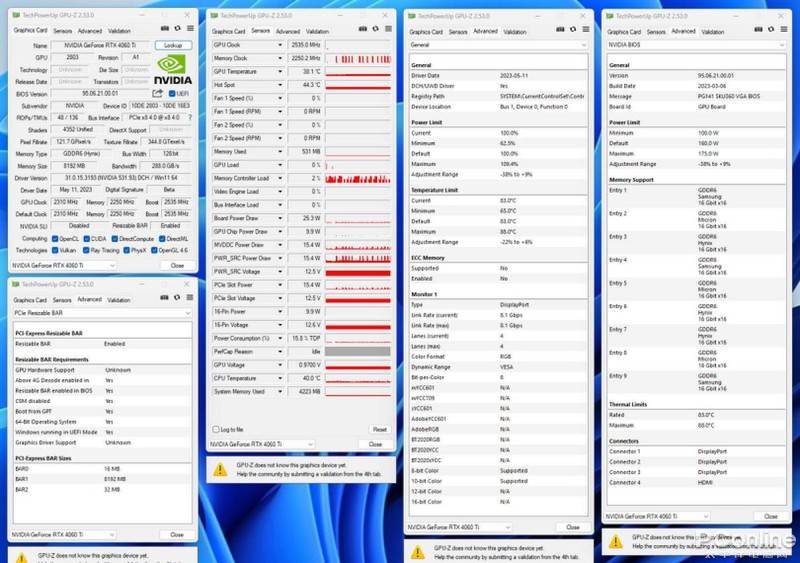
Task: Click GPU-Z title icon in Resizable BAR window
Action: 16,284
